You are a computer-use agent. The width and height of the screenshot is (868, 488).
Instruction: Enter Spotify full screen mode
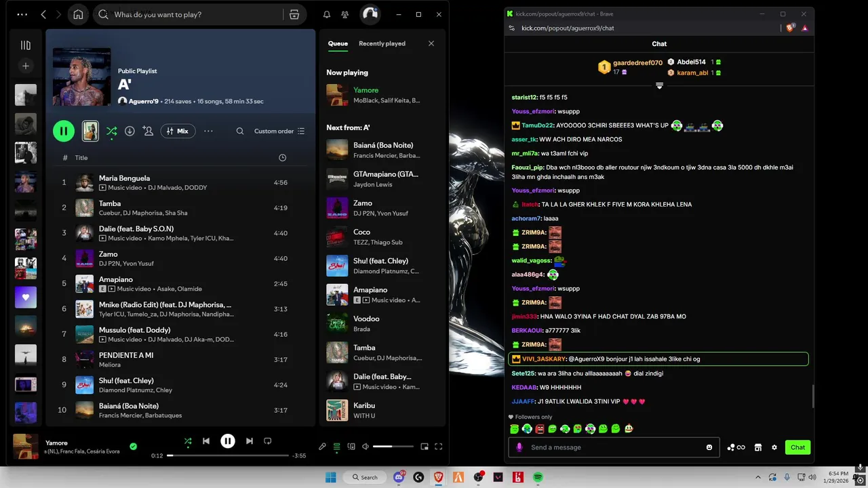(439, 447)
